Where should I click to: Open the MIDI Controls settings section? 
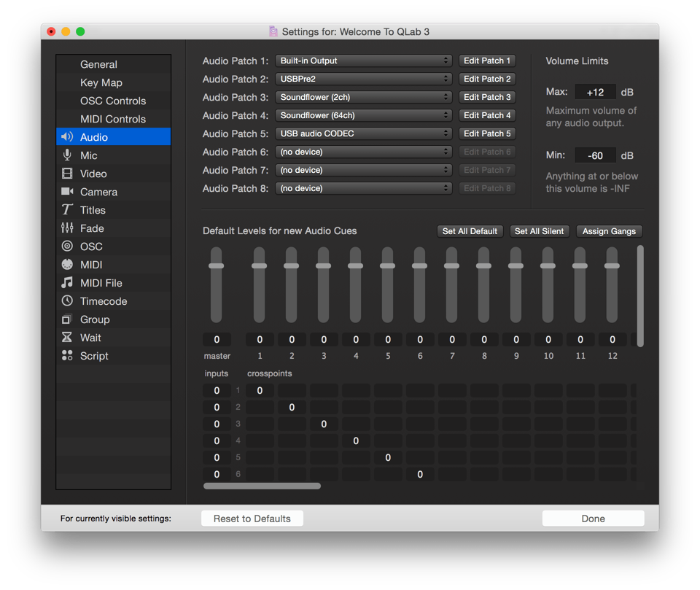(x=112, y=119)
